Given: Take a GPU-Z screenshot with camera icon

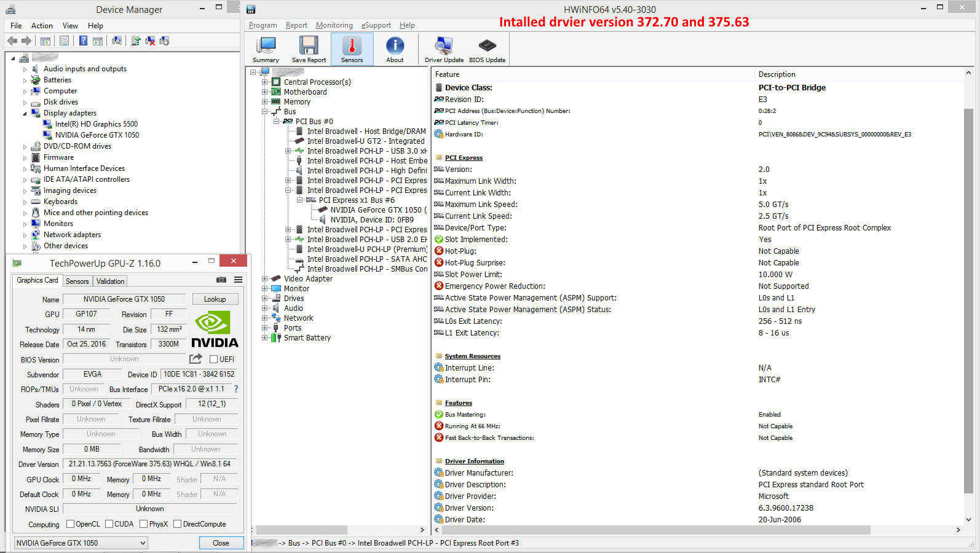Looking at the screenshot, I should click(221, 280).
